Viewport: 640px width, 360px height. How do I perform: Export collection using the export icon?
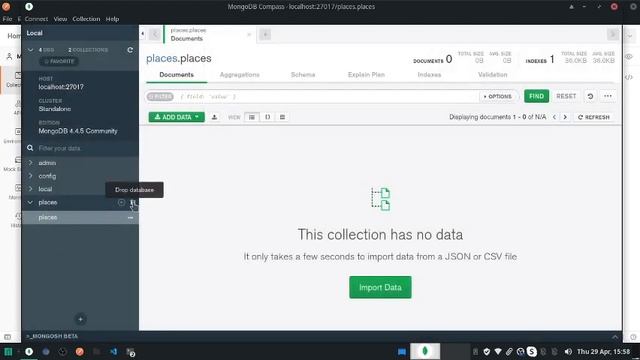[214, 117]
